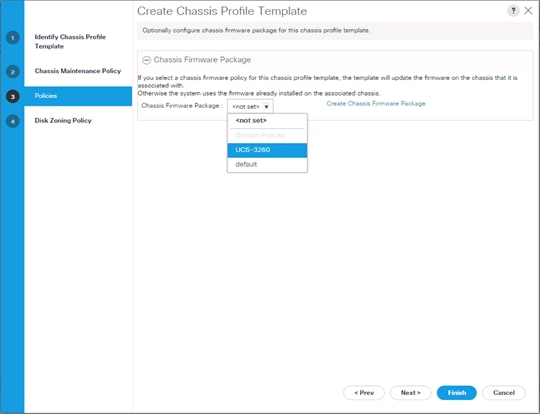
Task: Open Chassis Firmware Package dropdown arrow
Action: point(267,107)
